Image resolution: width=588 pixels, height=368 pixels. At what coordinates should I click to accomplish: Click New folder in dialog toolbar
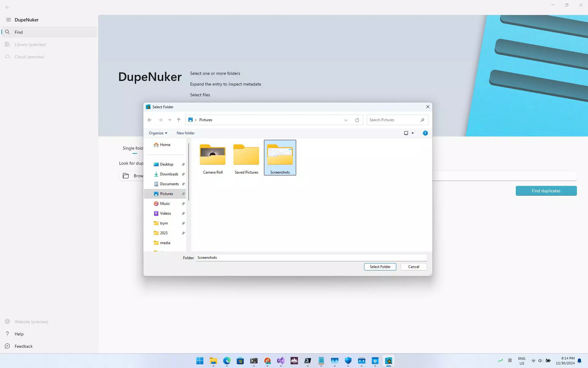[186, 133]
